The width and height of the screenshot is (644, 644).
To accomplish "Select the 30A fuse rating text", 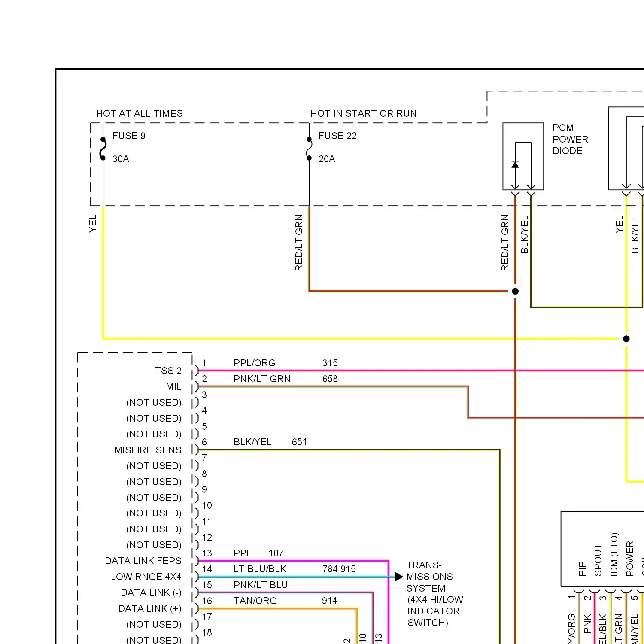I will pyautogui.click(x=121, y=159).
